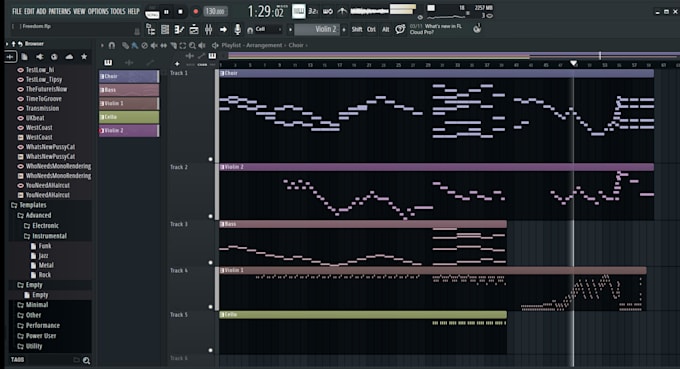This screenshot has width=680, height=369.
Task: Open the Violin 2 pattern selector
Action: click(x=318, y=29)
